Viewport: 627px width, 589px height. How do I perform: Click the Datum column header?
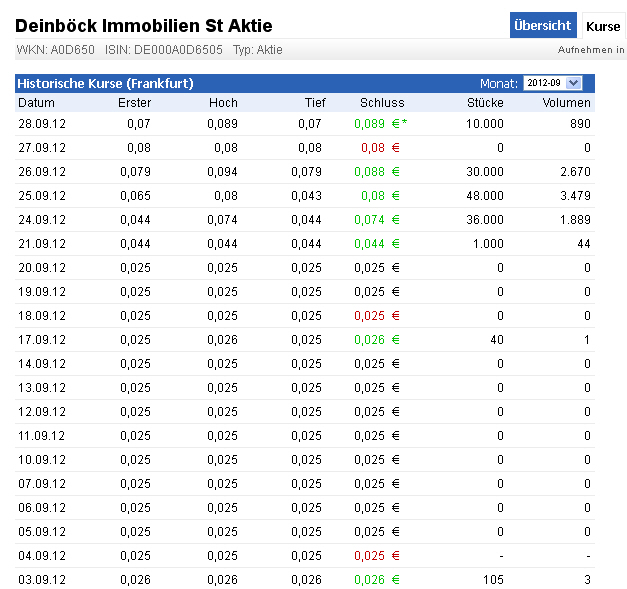point(36,103)
